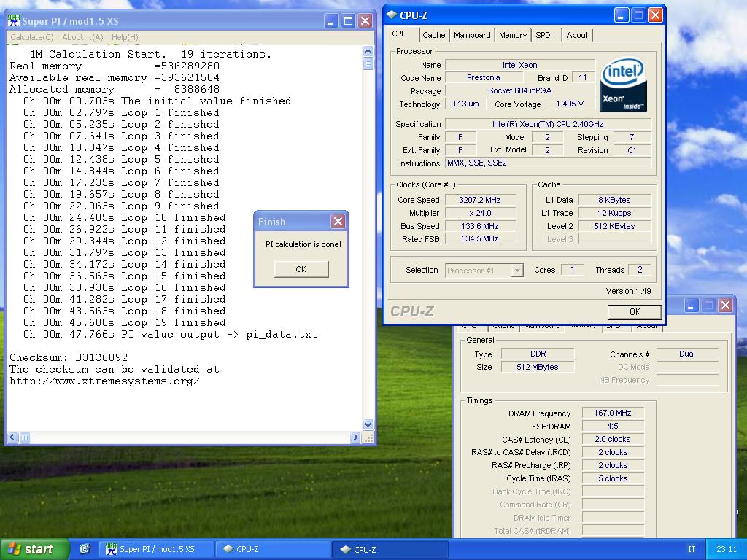The height and width of the screenshot is (560, 747).
Task: Switch to the Cache tab in CPU-Z
Action: point(433,35)
